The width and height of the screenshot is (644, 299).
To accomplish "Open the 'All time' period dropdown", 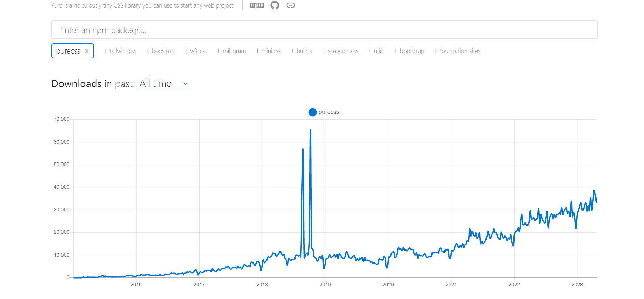I will click(164, 83).
